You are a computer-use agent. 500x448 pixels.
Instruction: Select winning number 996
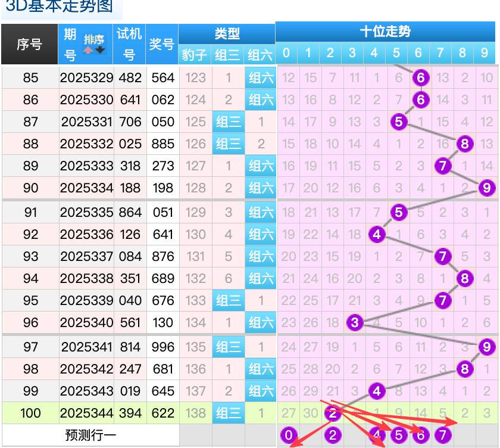click(163, 347)
